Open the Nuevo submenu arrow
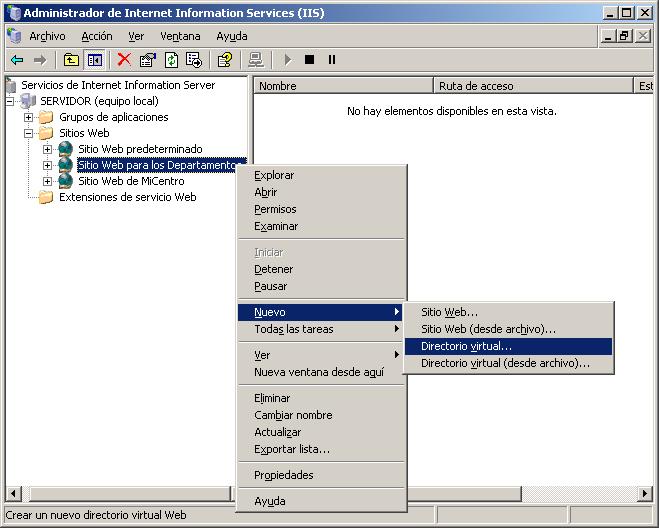 [396, 312]
